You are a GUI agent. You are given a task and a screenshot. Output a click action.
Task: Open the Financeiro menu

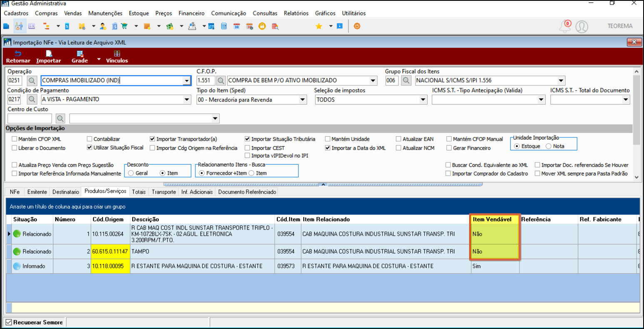191,13
